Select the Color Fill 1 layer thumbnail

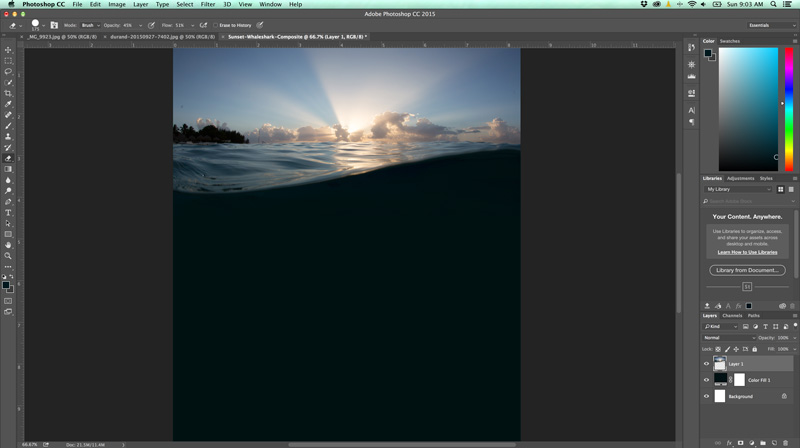720,380
